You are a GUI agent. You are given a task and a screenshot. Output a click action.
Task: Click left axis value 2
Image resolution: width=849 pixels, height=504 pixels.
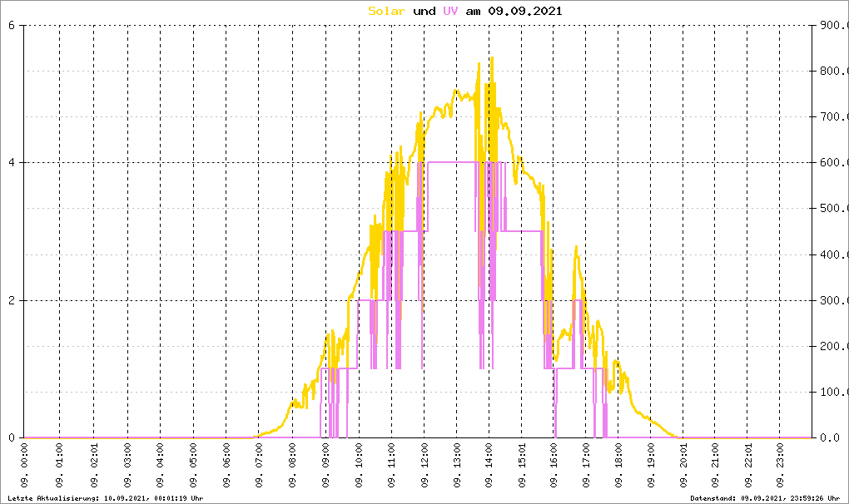click(x=12, y=300)
